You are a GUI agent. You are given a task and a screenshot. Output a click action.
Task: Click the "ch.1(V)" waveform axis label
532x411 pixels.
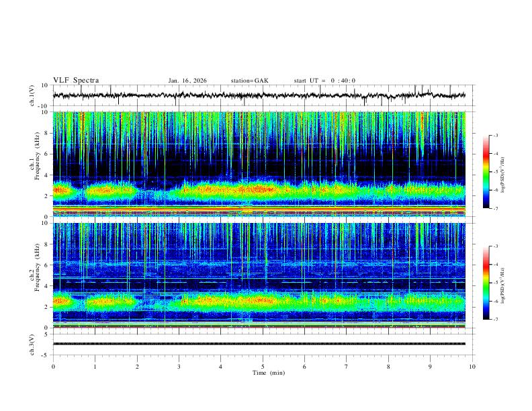[x=32, y=95]
